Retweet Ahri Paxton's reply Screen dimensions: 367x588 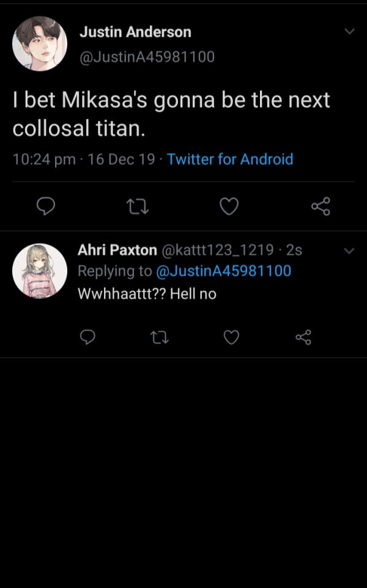(160, 337)
